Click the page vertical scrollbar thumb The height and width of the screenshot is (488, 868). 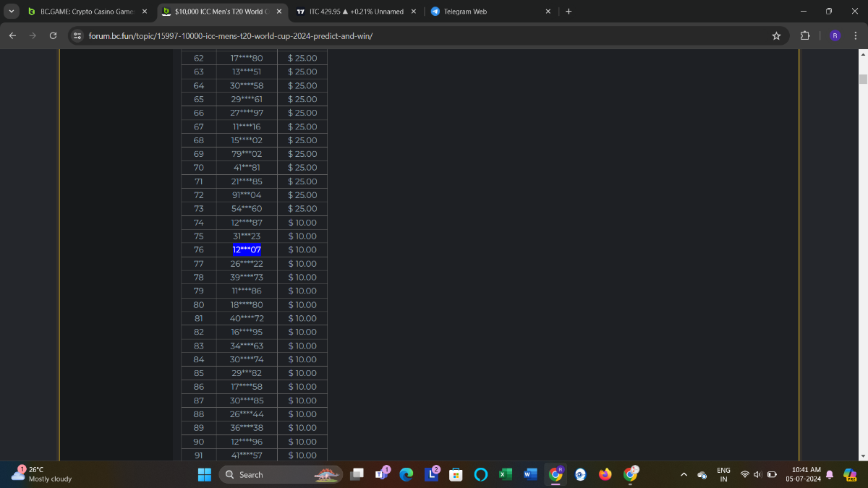pyautogui.click(x=862, y=79)
